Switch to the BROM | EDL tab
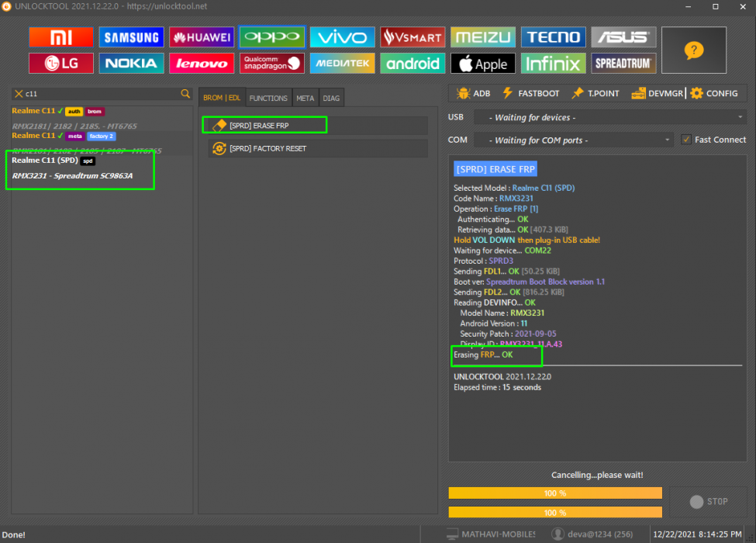 click(222, 98)
